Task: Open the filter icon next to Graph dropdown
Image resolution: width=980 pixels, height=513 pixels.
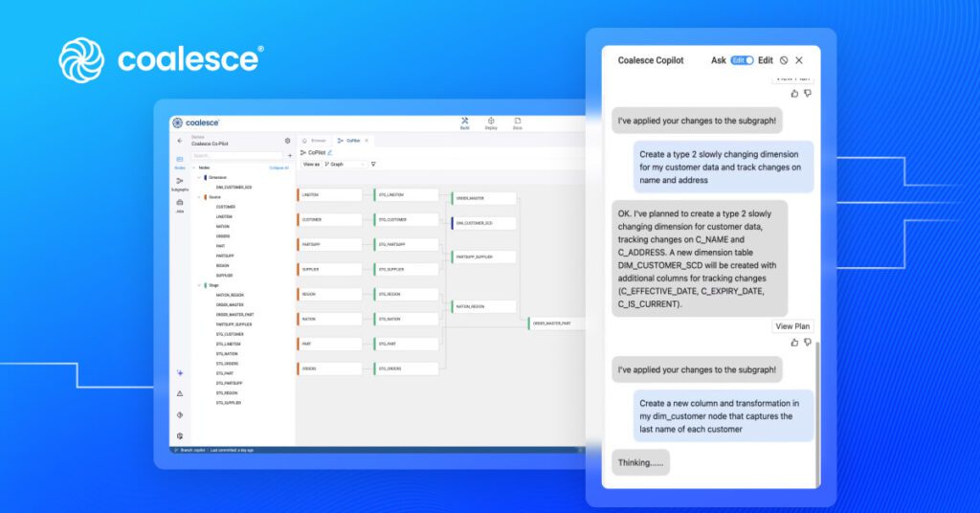Action: click(x=373, y=164)
